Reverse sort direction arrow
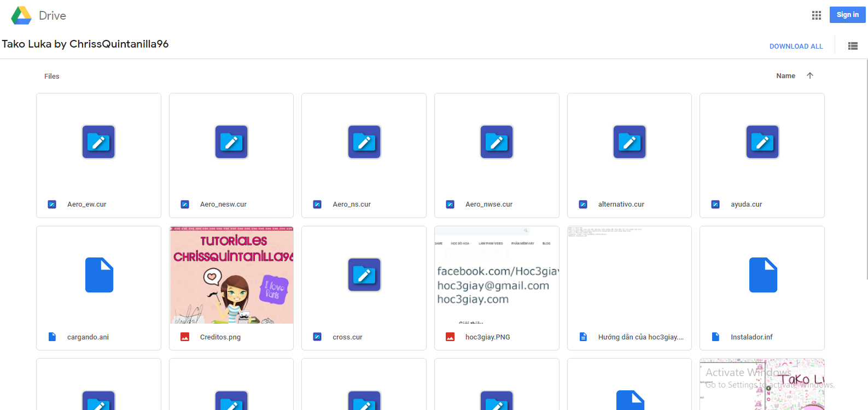The width and height of the screenshot is (868, 410). tap(810, 75)
